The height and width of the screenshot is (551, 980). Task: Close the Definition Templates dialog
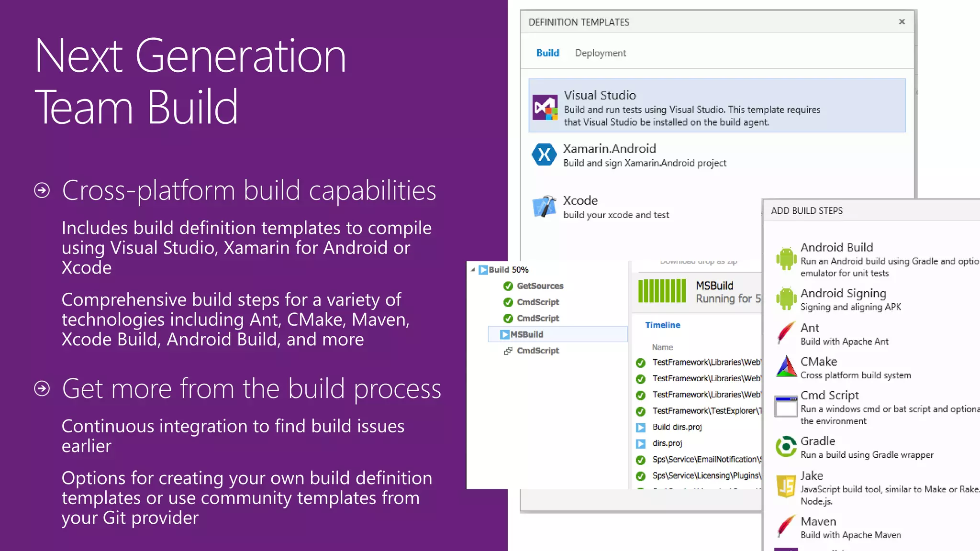pyautogui.click(x=902, y=22)
